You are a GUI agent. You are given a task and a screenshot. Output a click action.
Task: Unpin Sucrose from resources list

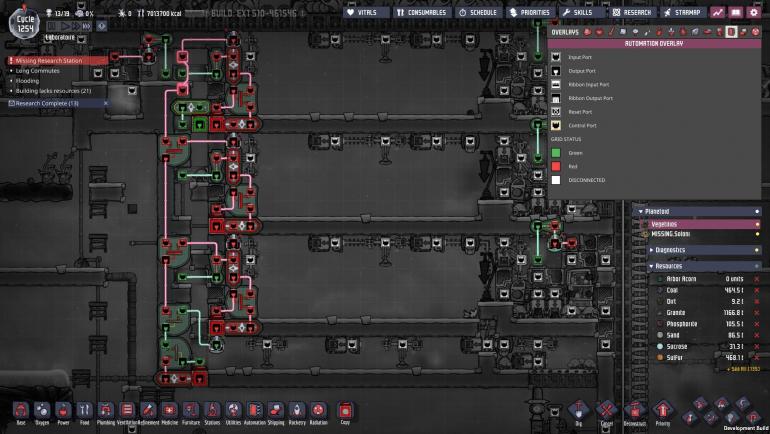[757, 347]
